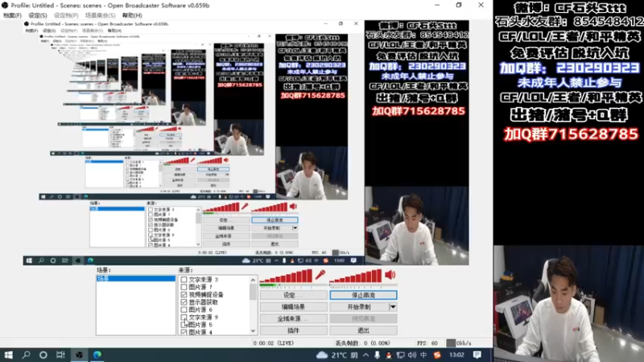
Task: Switch the 中 input method indicator
Action: [423, 355]
